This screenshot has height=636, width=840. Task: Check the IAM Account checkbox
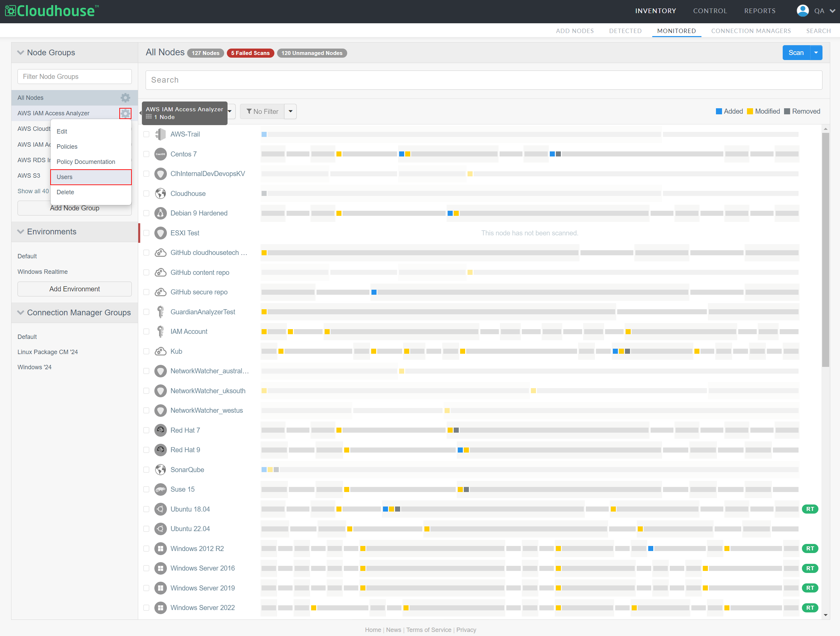point(146,332)
